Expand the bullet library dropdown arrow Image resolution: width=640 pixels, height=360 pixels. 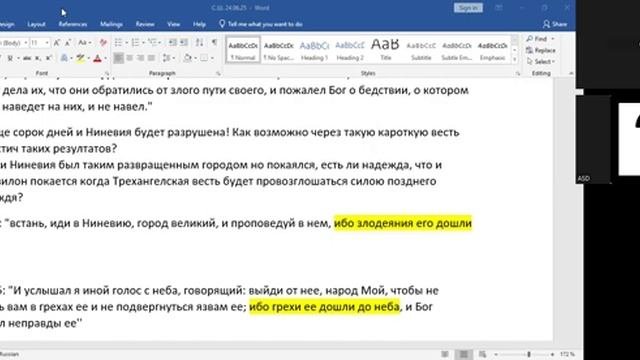coord(126,42)
